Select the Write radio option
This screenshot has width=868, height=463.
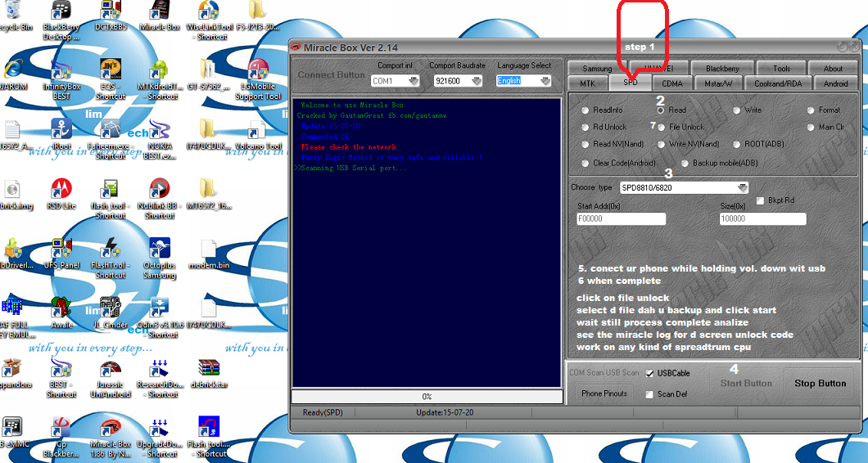pyautogui.click(x=736, y=110)
